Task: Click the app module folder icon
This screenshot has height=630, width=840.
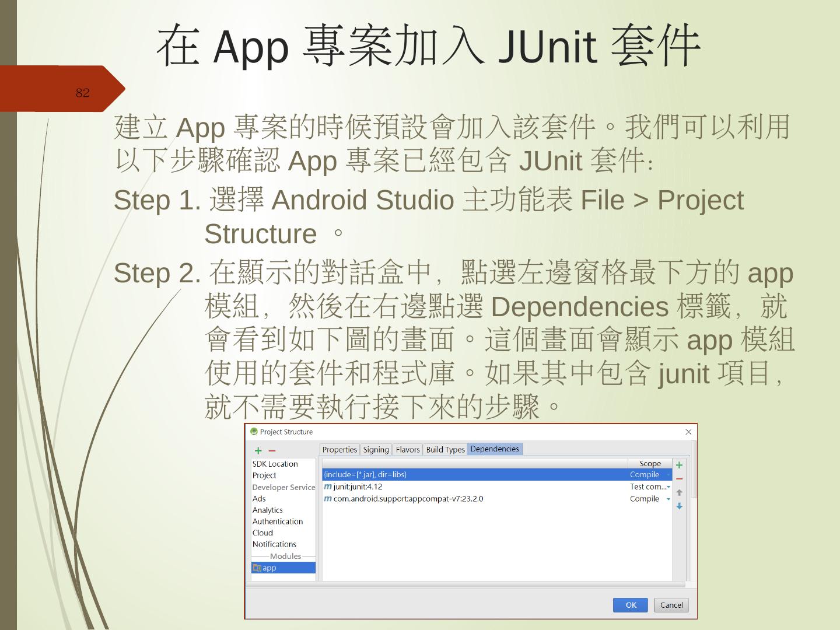Action: pyautogui.click(x=257, y=568)
